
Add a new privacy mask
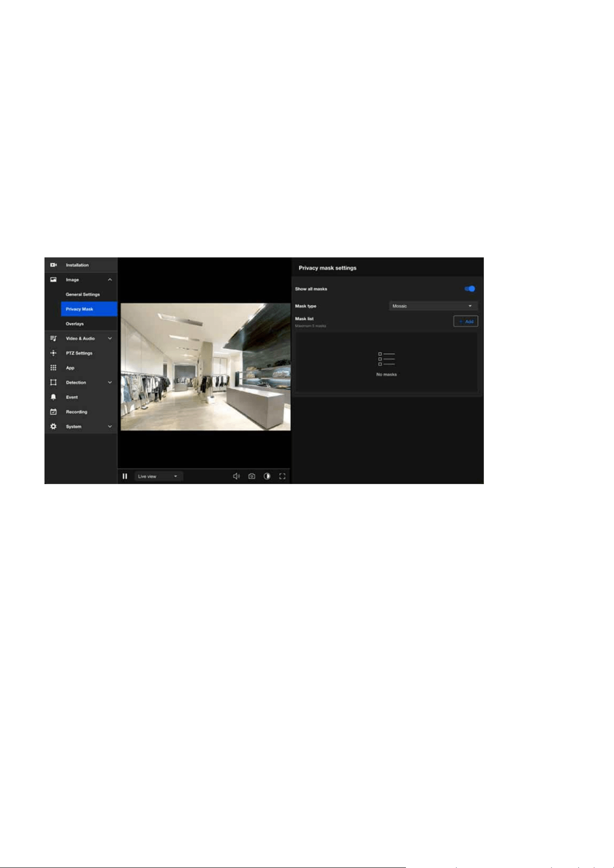coord(466,321)
